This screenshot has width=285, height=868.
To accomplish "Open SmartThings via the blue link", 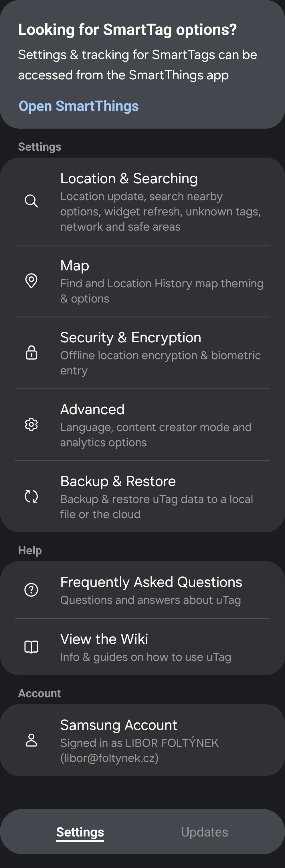I will point(78,106).
